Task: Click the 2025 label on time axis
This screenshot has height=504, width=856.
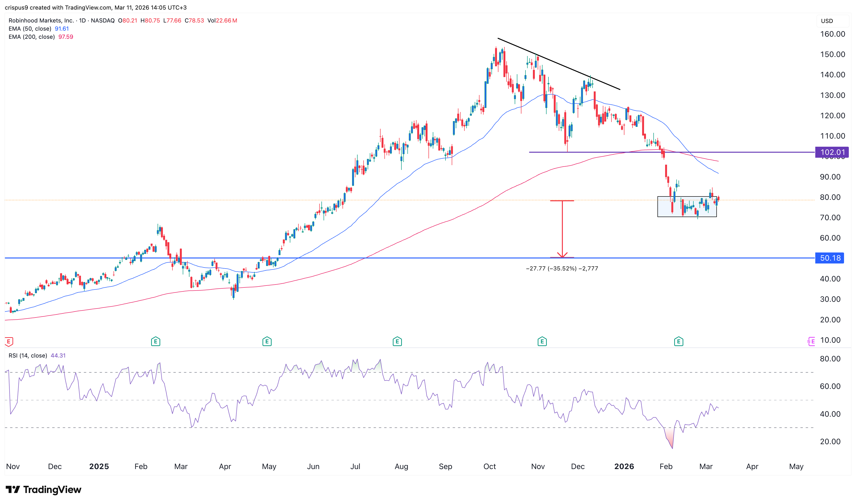Action: click(x=99, y=466)
